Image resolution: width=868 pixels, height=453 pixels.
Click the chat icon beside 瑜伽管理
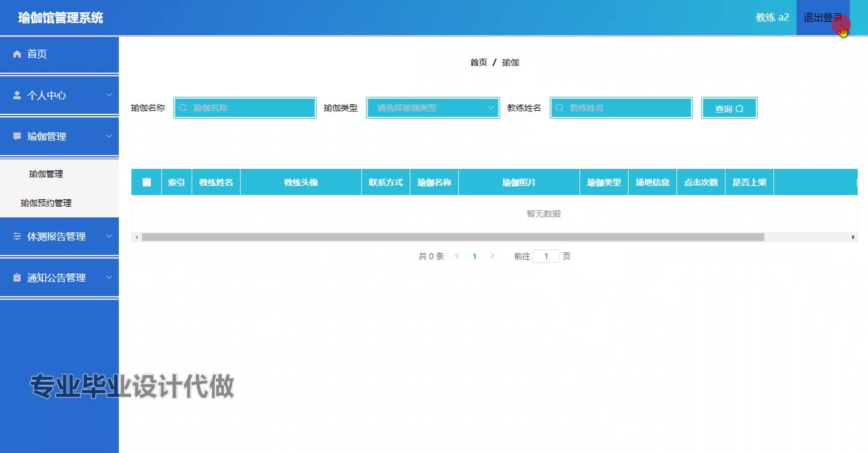pos(17,136)
